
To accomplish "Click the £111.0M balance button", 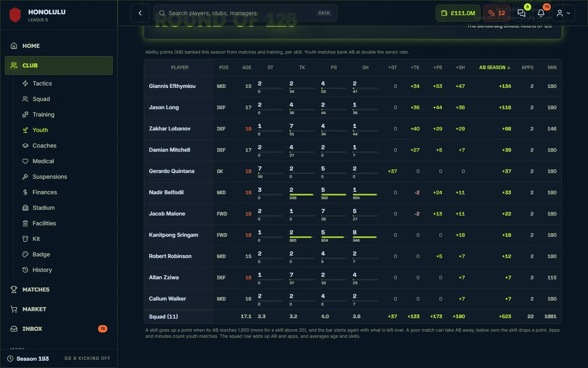I will click(x=459, y=13).
